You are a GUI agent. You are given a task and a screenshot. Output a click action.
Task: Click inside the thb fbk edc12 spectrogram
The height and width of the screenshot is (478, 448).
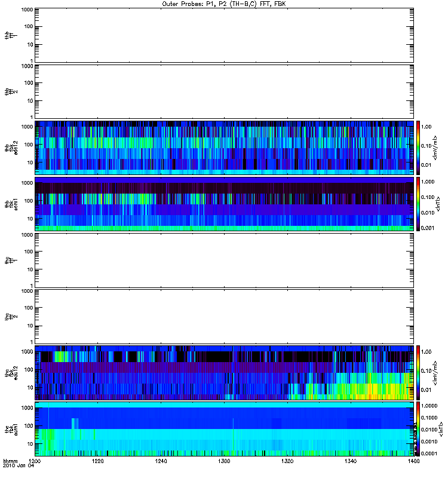(225, 148)
